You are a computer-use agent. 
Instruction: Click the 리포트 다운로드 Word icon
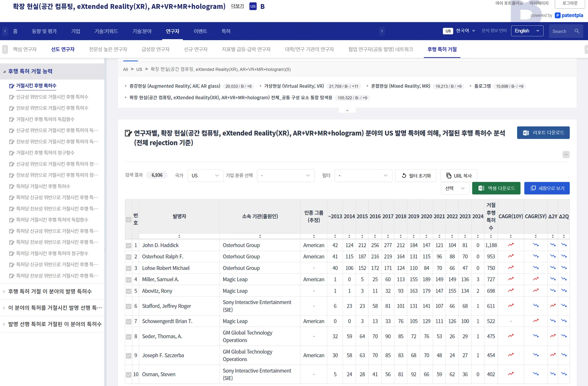[x=526, y=133]
